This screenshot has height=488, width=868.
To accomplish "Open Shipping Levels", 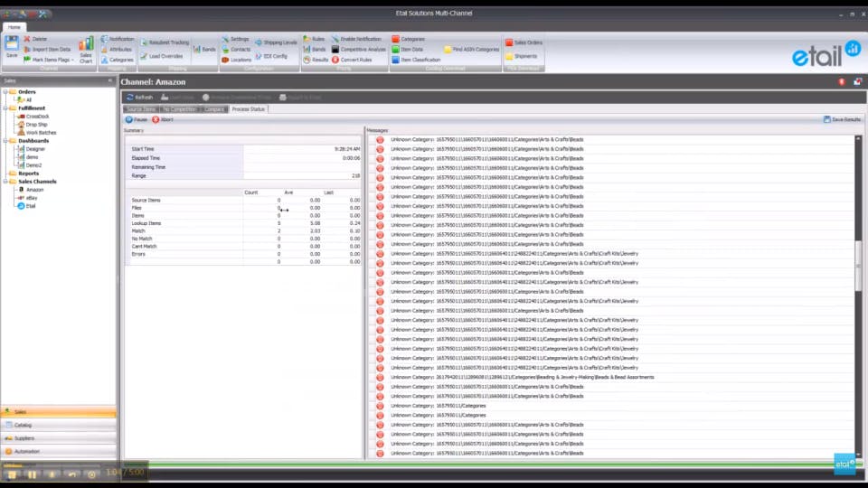I will point(276,42).
